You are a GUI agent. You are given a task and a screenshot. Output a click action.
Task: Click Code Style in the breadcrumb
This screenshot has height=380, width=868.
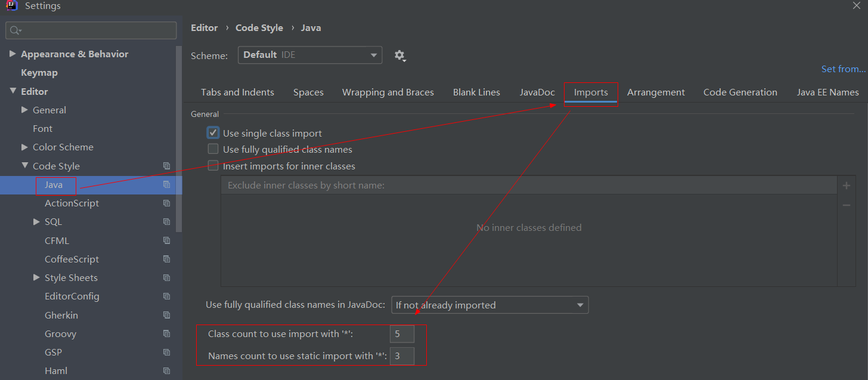259,28
